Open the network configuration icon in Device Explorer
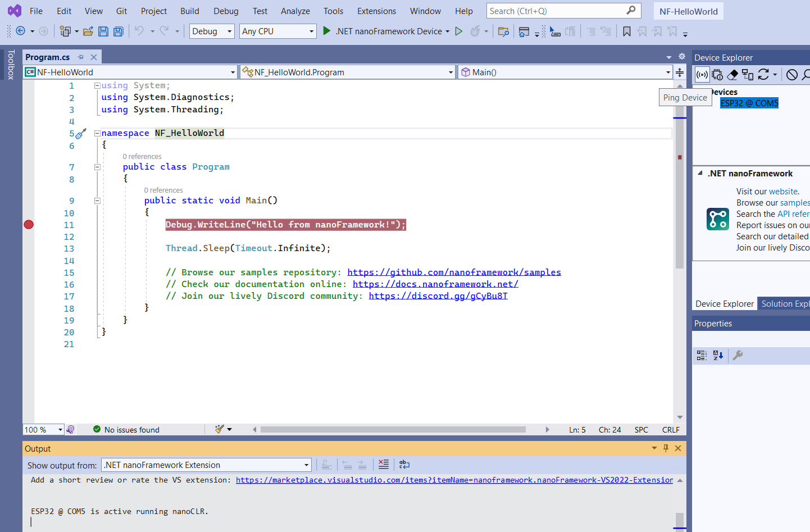This screenshot has width=810, height=532. pos(748,75)
